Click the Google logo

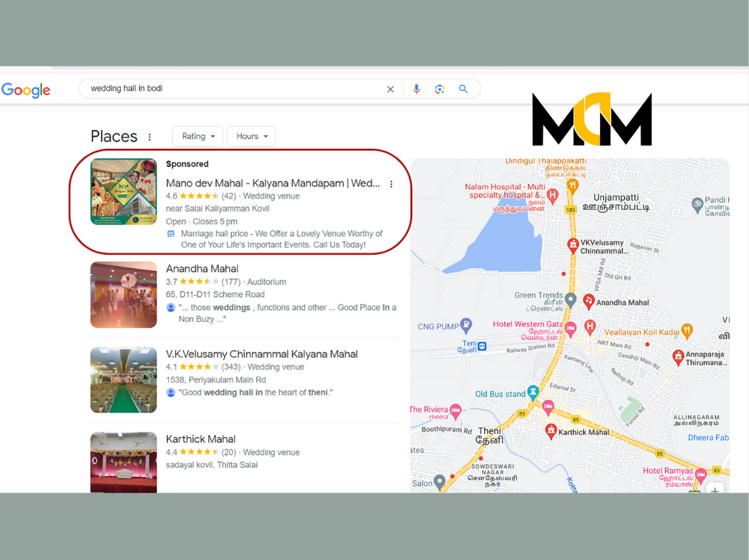pyautogui.click(x=26, y=90)
